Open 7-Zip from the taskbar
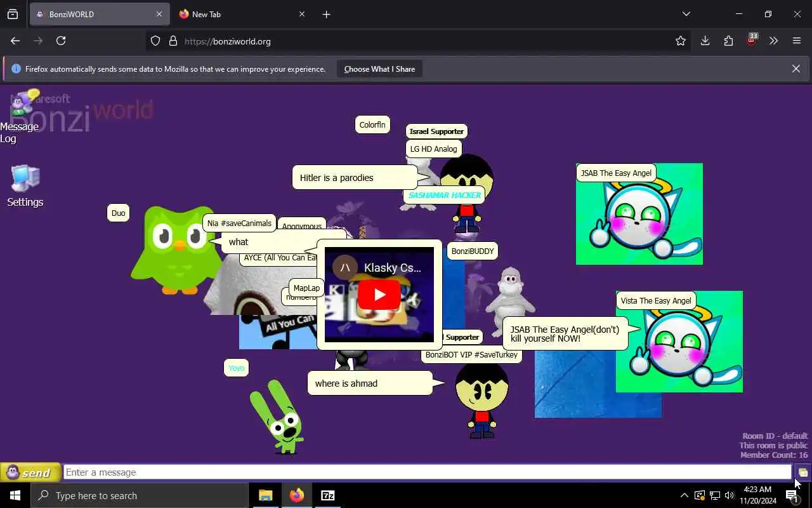The height and width of the screenshot is (508, 812). [x=327, y=495]
